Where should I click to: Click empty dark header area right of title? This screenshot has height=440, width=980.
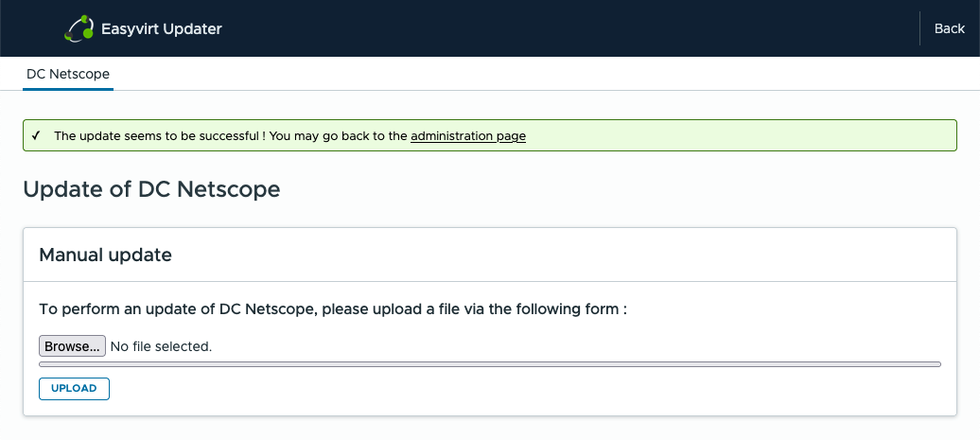tap(568, 28)
